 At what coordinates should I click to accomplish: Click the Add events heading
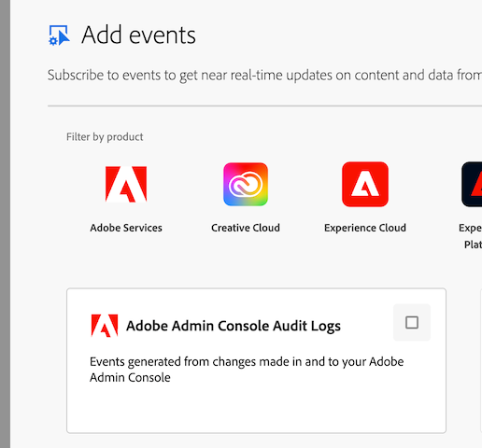tap(139, 35)
